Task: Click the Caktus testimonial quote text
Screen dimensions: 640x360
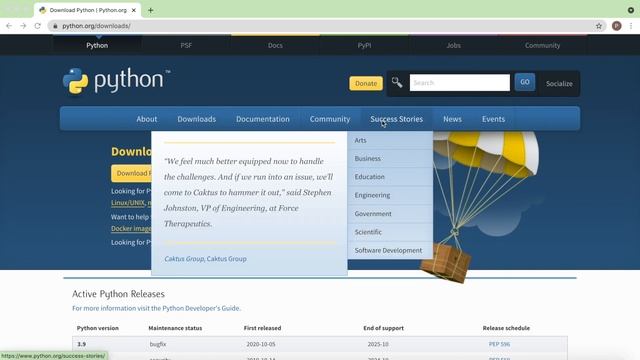Action: pos(249,192)
